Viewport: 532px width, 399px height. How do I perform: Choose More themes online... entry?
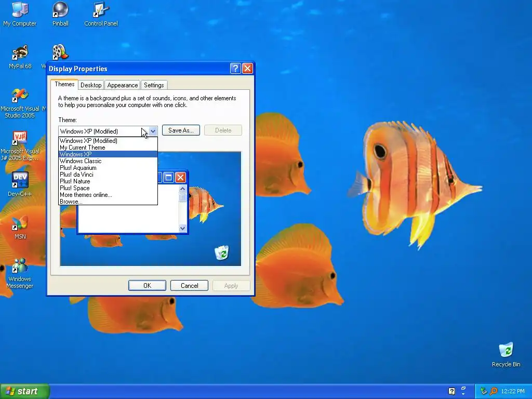point(108,195)
